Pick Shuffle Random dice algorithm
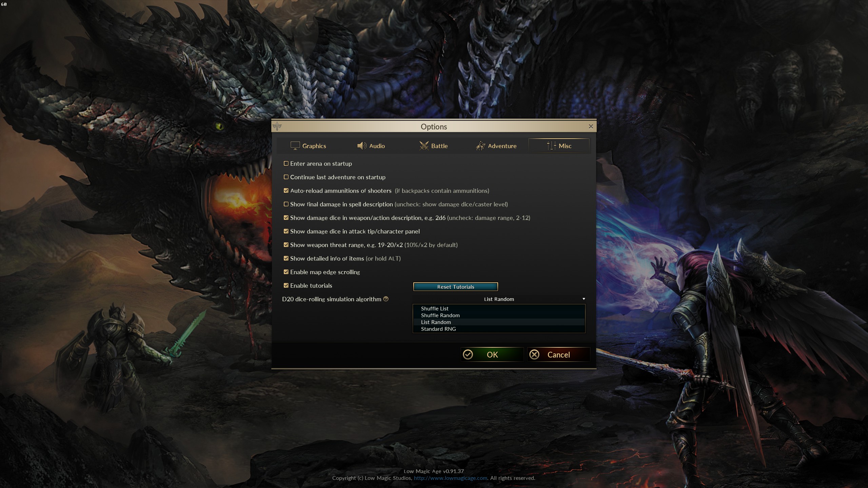 [x=440, y=315]
